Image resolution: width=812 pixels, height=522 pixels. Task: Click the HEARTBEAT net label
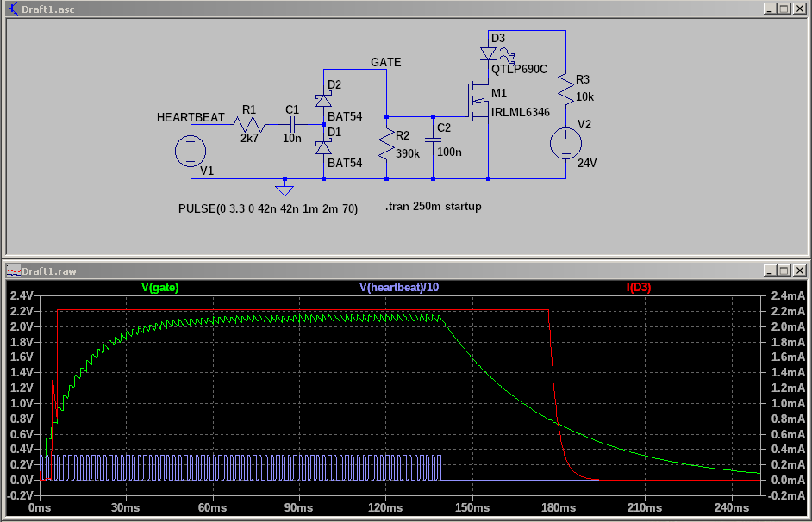click(x=191, y=117)
